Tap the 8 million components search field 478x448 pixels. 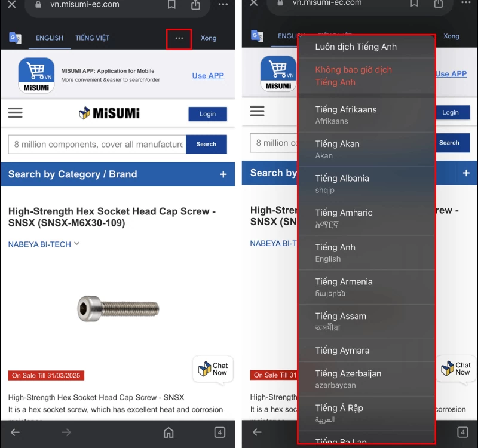click(96, 145)
